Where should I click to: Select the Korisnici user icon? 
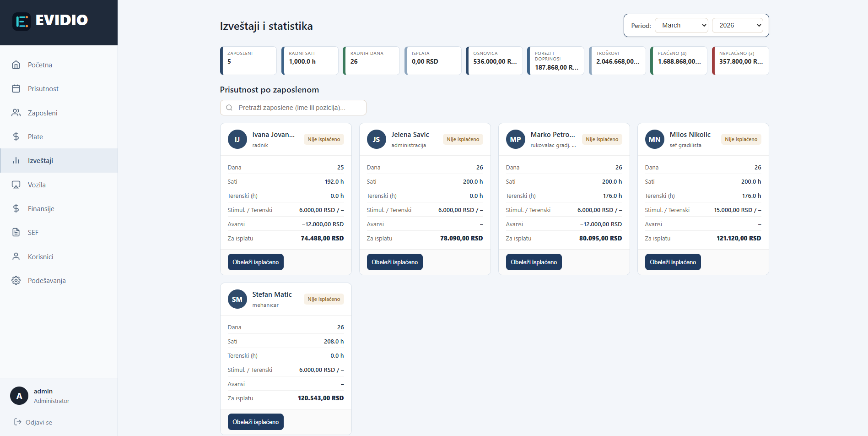[16, 256]
